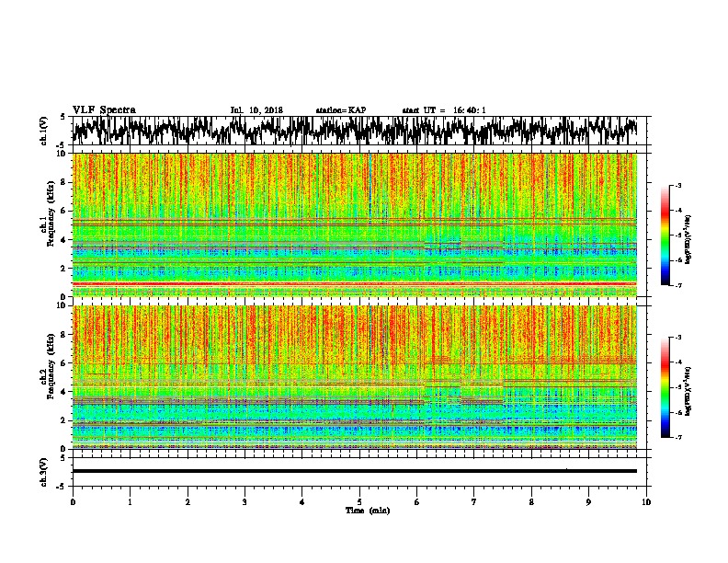Click the time-axis tick label "1"
Image resolution: width=728 pixels, height=563 pixels.
130,502
